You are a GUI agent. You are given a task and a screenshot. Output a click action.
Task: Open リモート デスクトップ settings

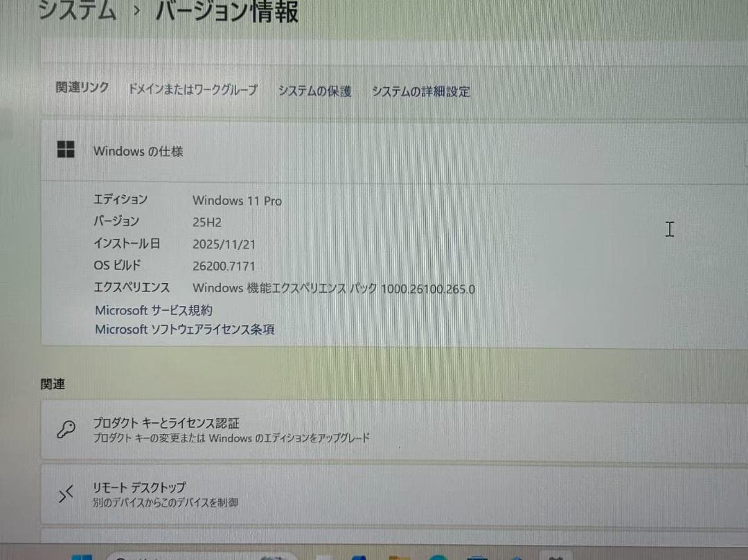[x=394, y=495]
